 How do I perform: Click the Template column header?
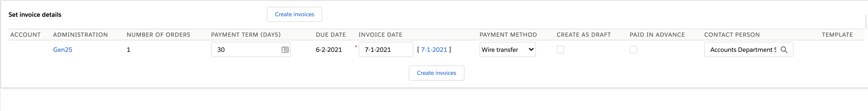pyautogui.click(x=837, y=35)
